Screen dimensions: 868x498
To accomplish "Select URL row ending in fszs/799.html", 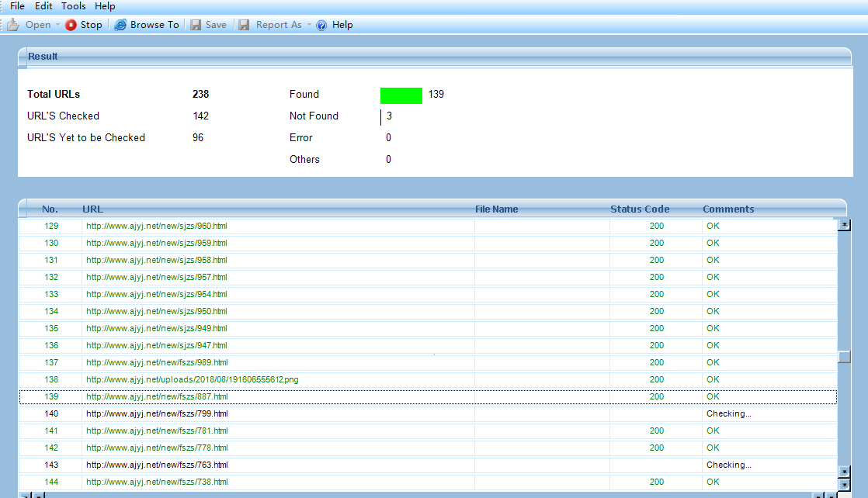I will pos(157,414).
